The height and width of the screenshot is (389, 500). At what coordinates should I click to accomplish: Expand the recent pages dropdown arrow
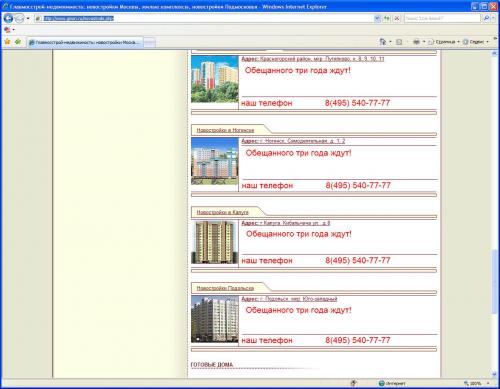(28, 18)
